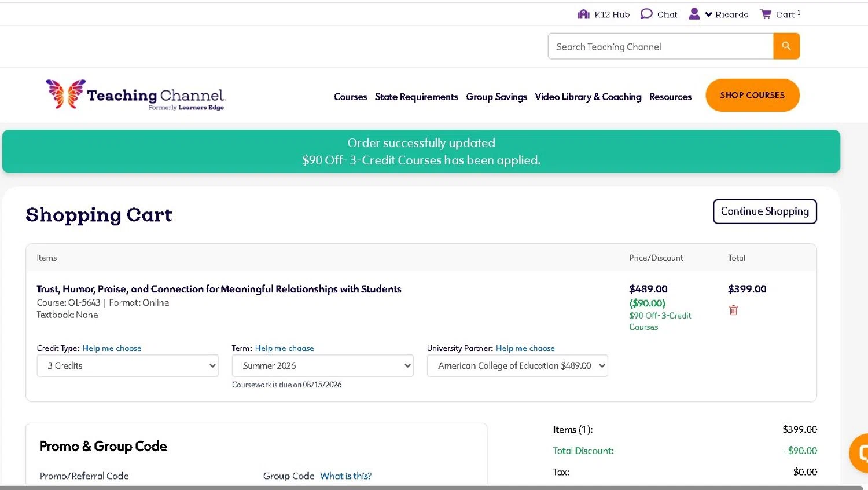868x490 pixels.
Task: Click the Chat text link
Action: click(667, 14)
